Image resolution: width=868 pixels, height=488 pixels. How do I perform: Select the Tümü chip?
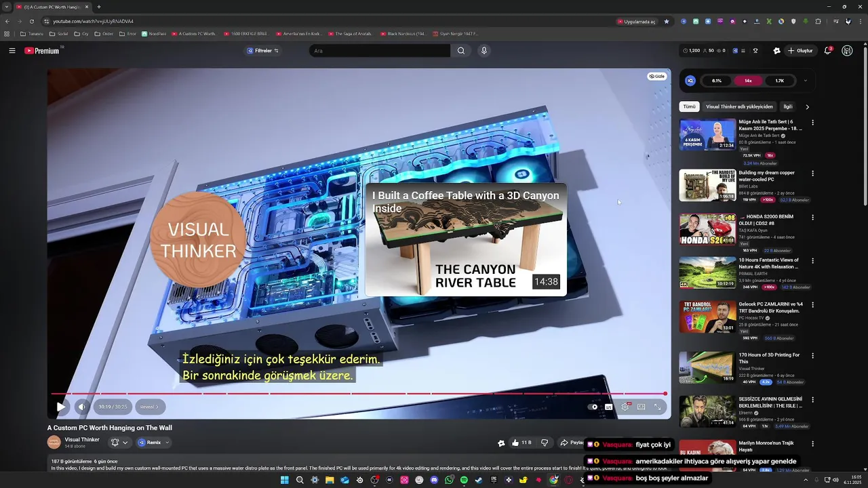coord(689,106)
